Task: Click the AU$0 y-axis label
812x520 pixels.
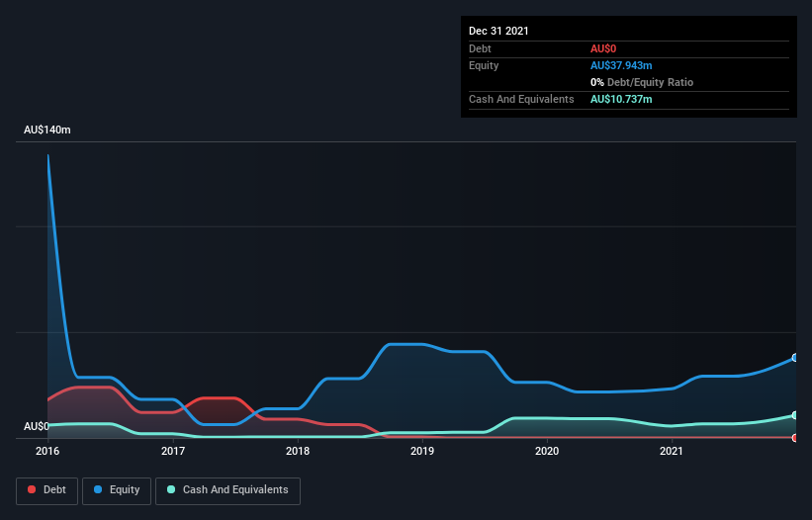Action: pos(37,426)
